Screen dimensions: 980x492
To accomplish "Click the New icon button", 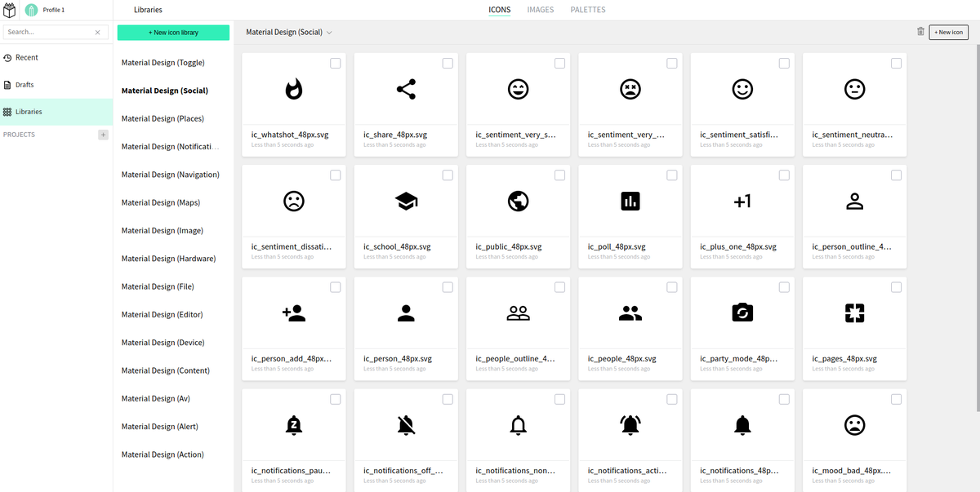I will tap(949, 32).
